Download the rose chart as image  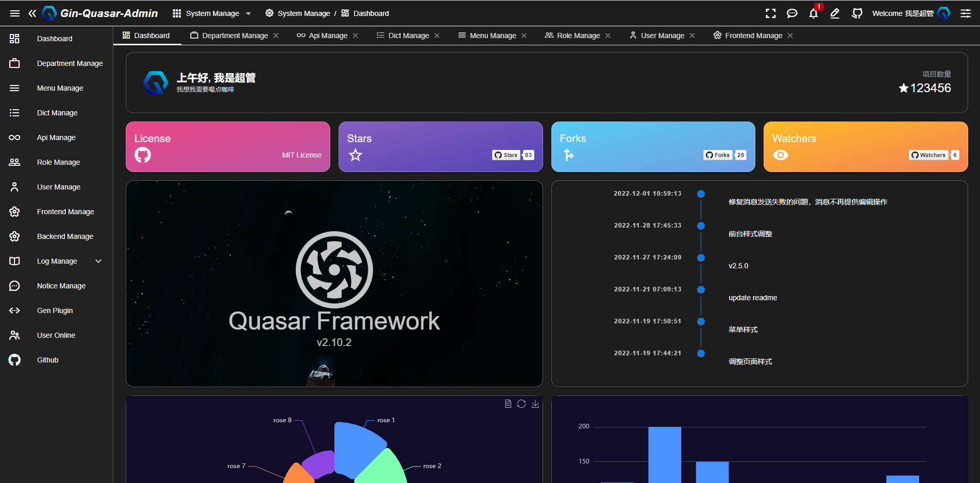pos(535,404)
